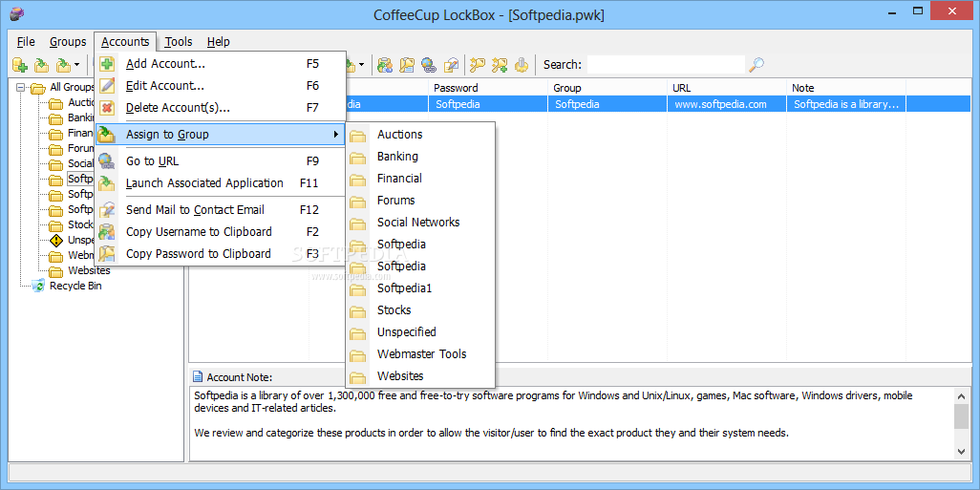Click the LockBox app icon in title bar
980x490 pixels.
point(16,13)
